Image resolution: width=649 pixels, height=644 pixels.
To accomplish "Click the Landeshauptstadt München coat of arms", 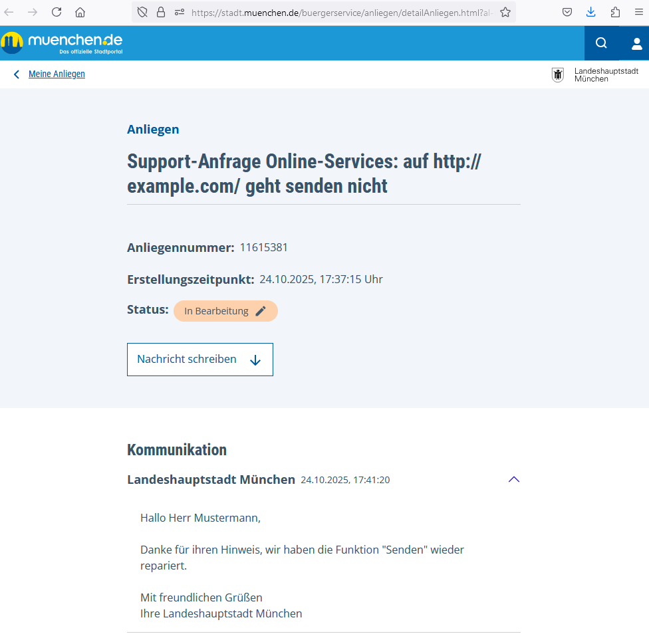I will point(557,74).
